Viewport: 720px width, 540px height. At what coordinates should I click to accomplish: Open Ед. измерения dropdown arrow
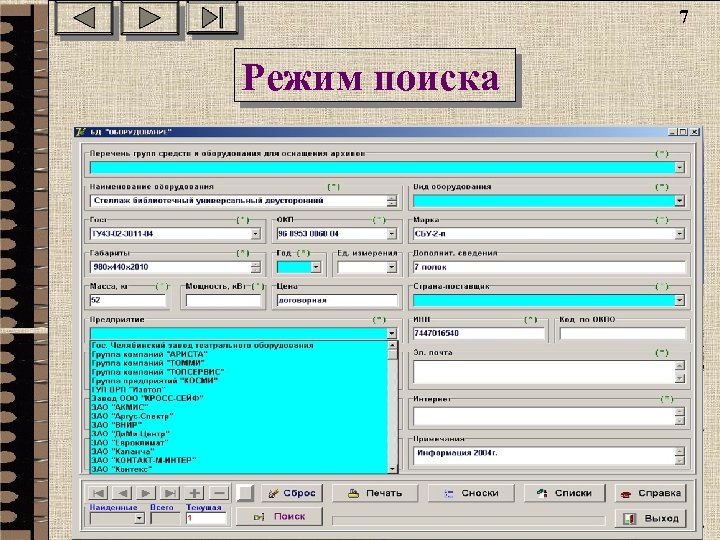tap(392, 267)
